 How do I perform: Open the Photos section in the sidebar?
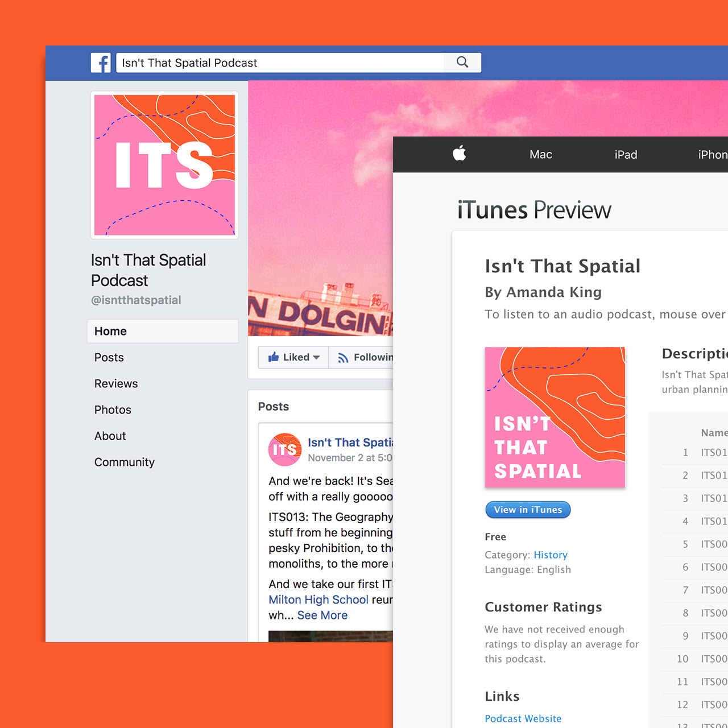pos(113,409)
